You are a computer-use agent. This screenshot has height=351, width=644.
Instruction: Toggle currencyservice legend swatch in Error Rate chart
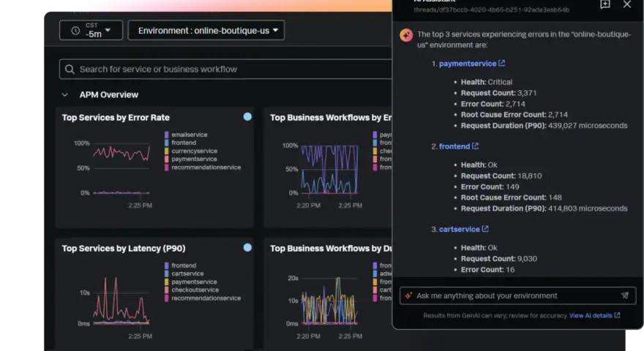[167, 151]
